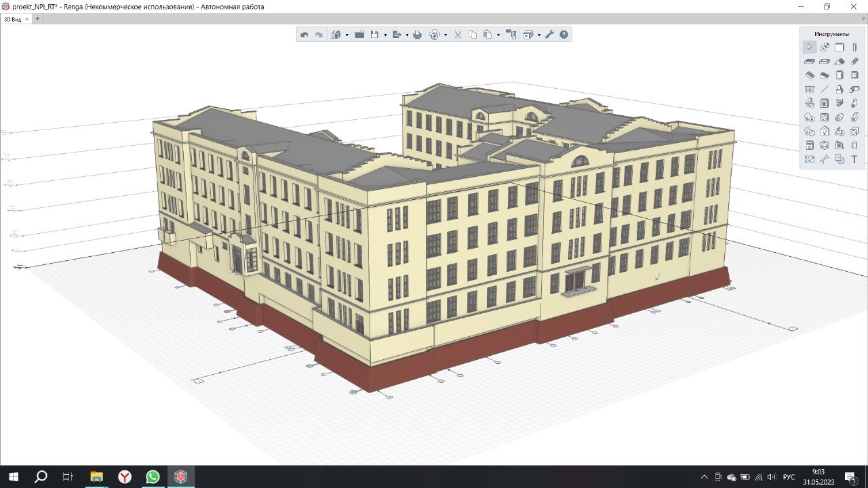
Task: Click the Undo arrow in the top toolbar
Action: click(304, 35)
